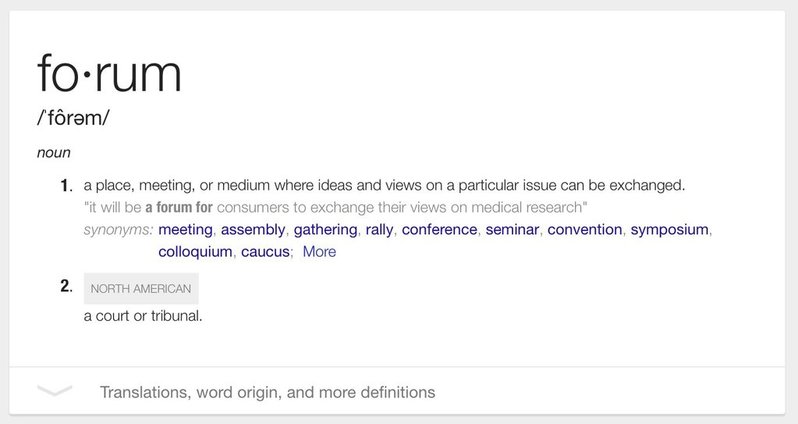This screenshot has height=424, width=798.
Task: Open the synonym link symposium
Action: [669, 230]
